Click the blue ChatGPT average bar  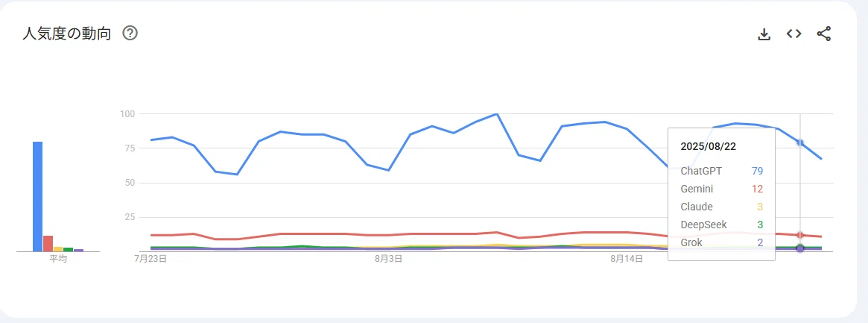coord(38,197)
